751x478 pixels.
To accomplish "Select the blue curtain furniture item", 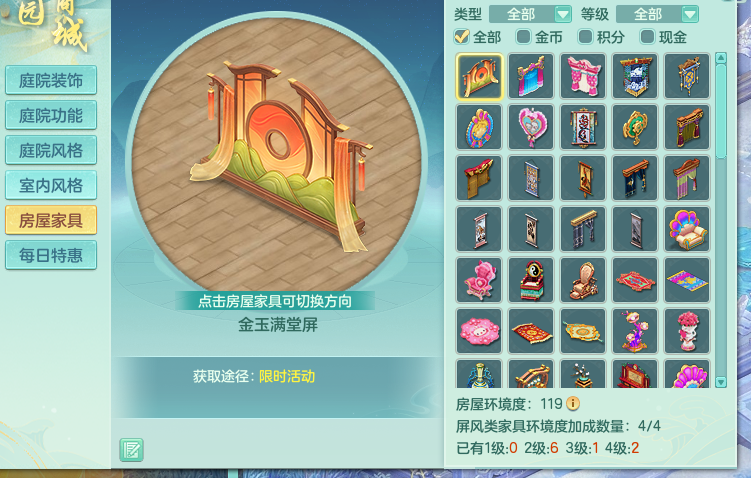I will pos(531,76).
